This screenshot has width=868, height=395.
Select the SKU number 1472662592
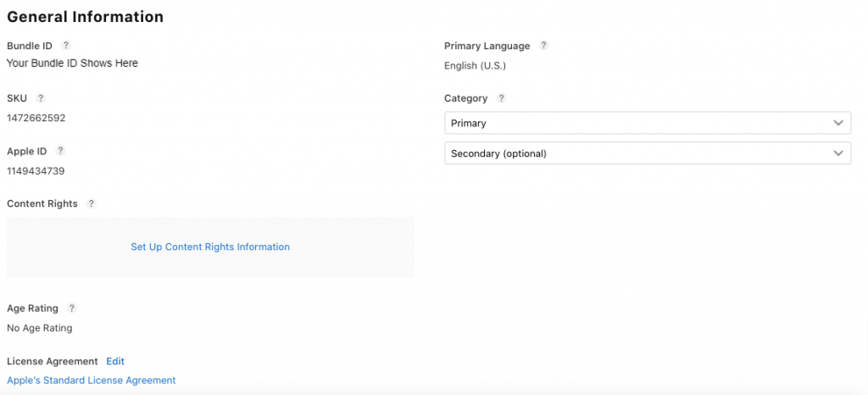pyautogui.click(x=36, y=118)
